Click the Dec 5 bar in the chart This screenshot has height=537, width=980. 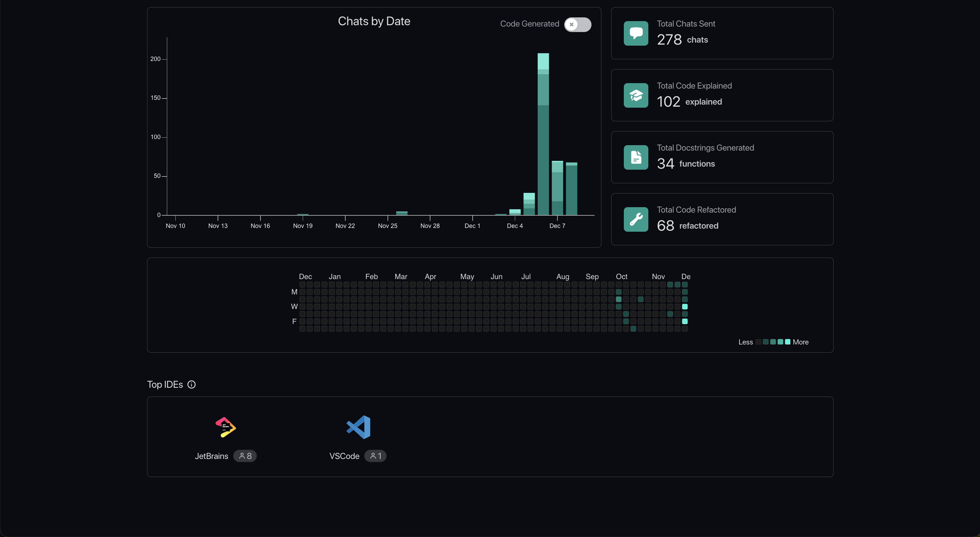tap(529, 204)
